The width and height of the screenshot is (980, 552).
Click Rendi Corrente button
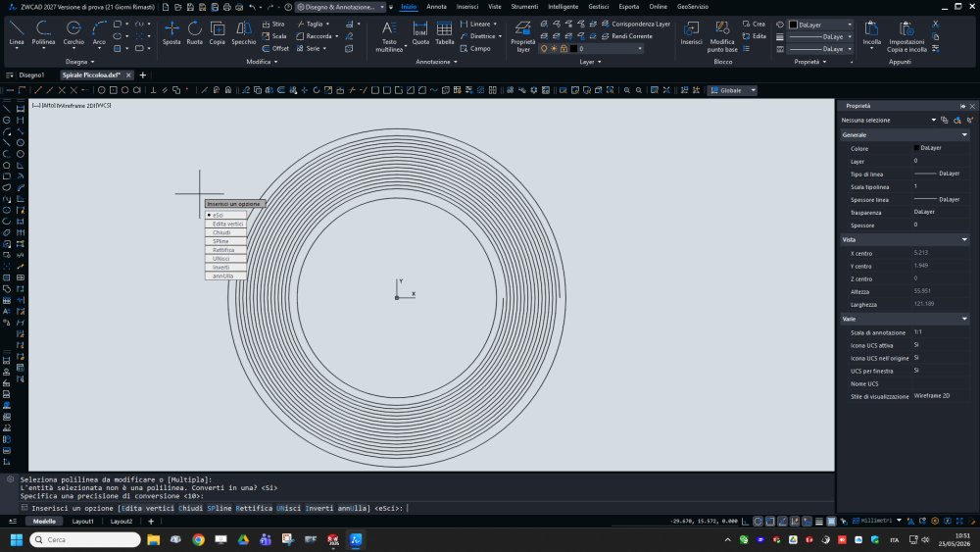[x=627, y=36]
